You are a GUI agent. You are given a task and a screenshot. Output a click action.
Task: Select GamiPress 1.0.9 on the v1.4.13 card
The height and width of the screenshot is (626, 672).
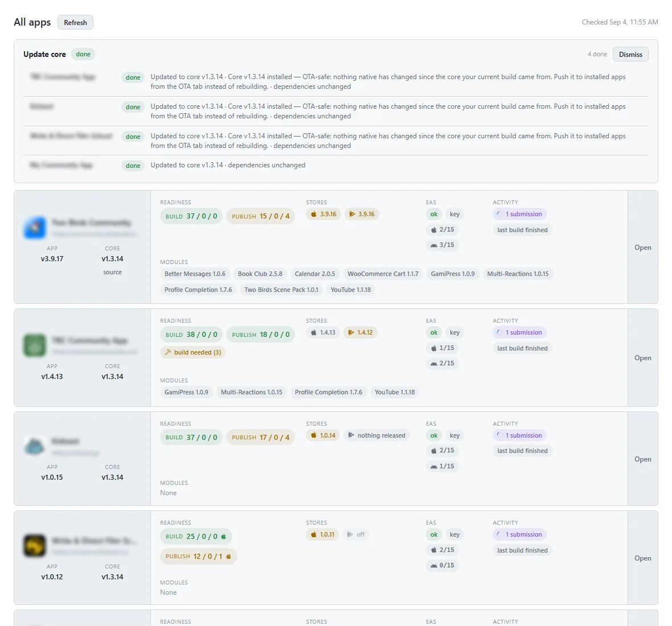tap(186, 392)
